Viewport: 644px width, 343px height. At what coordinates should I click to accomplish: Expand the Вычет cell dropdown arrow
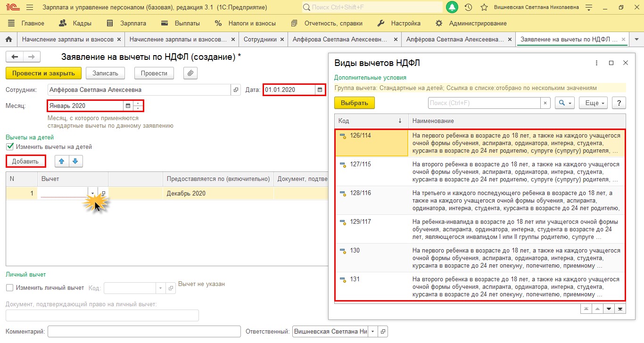point(92,193)
